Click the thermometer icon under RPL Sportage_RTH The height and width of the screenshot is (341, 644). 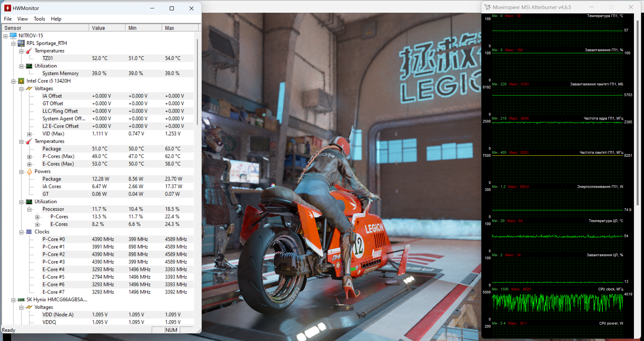click(x=29, y=51)
